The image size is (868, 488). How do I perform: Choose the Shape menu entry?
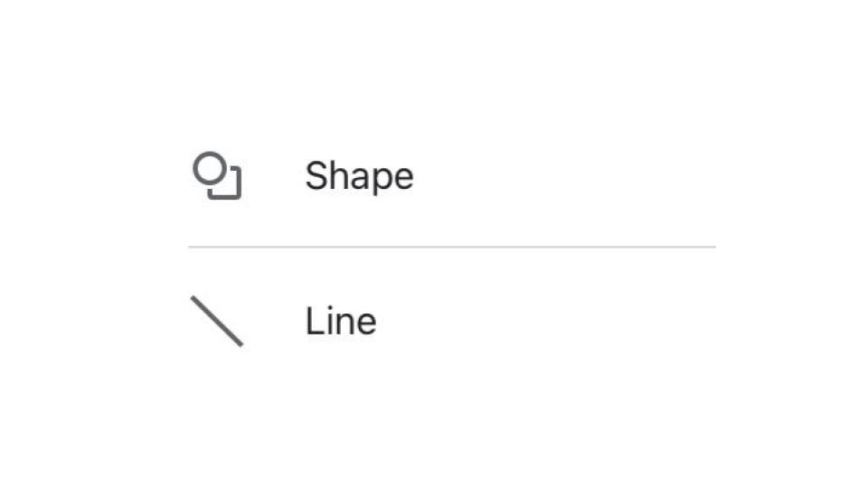click(x=452, y=175)
